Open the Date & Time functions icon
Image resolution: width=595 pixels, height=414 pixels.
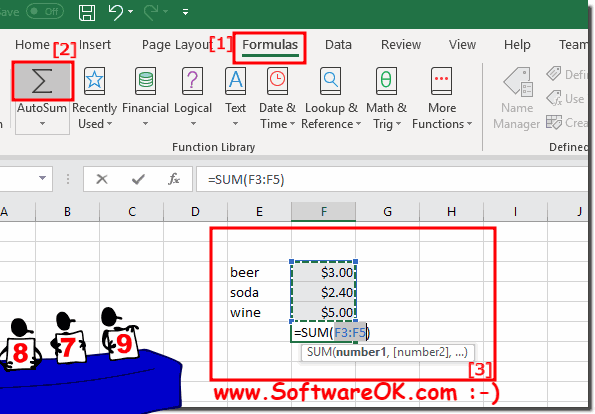click(x=277, y=81)
